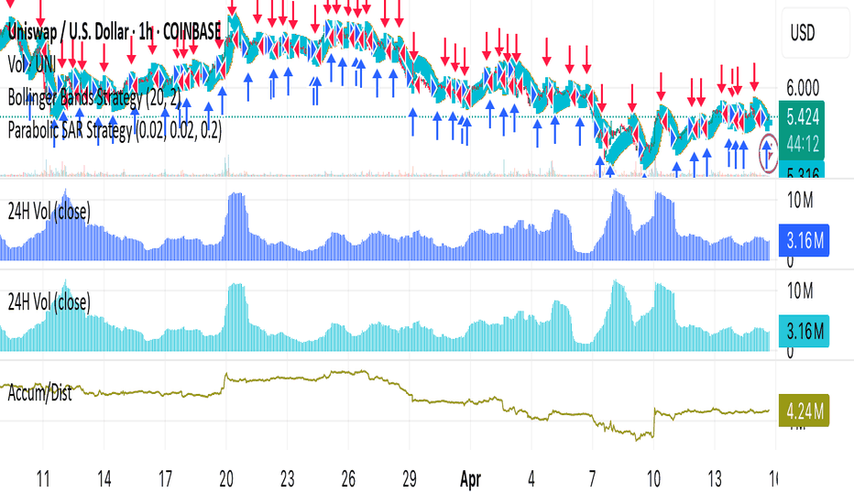
Task: Click the cyan 3.16M volume value label
Action: tap(805, 332)
